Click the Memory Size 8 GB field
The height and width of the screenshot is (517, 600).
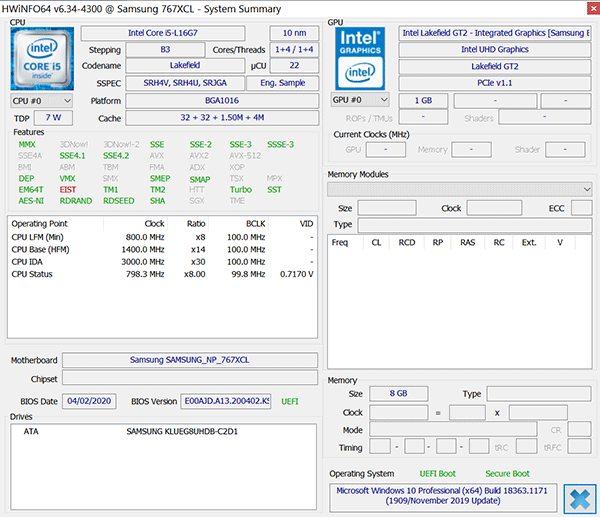point(398,394)
